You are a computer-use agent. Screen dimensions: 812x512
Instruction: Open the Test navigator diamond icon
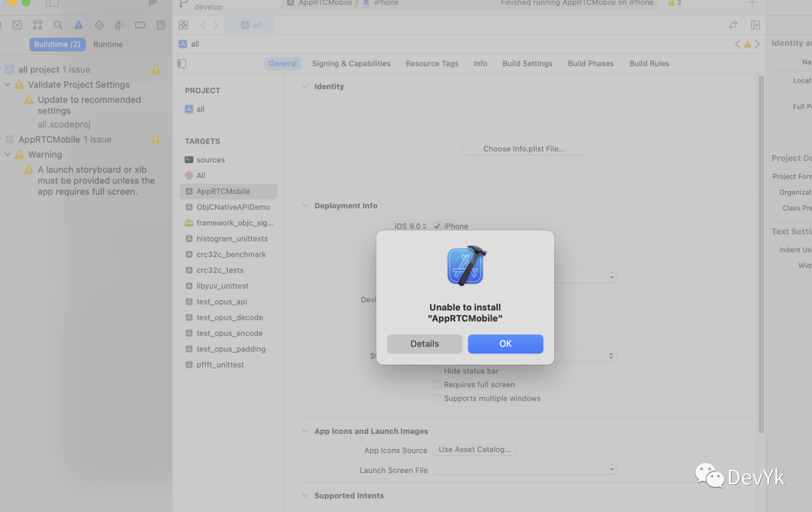point(98,25)
